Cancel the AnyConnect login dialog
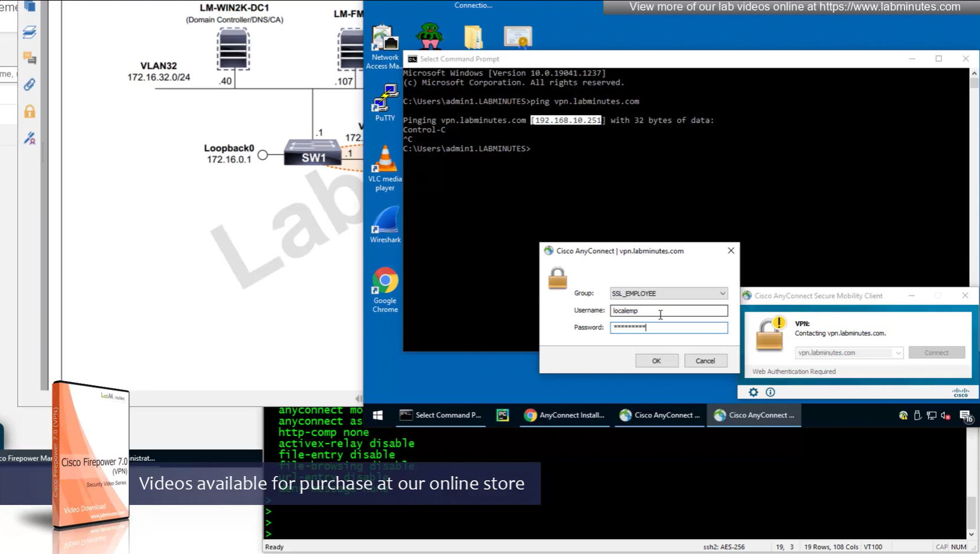This screenshot has width=980, height=554. tap(705, 360)
